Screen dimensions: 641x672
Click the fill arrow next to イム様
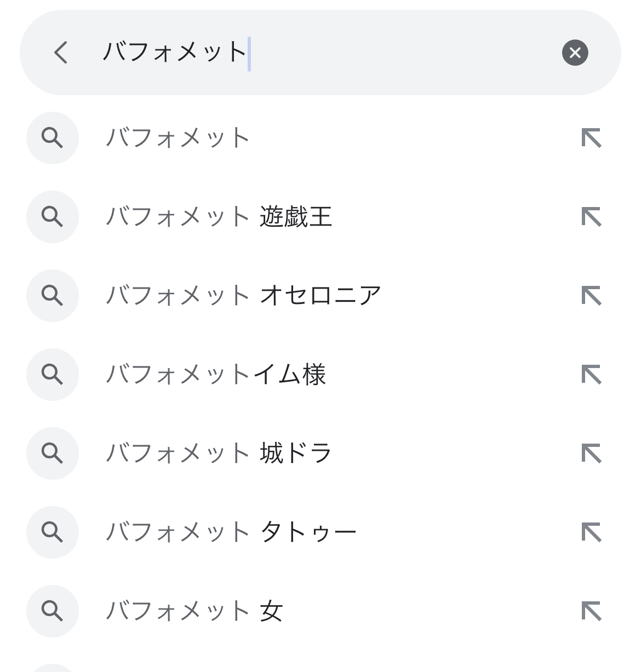591,375
